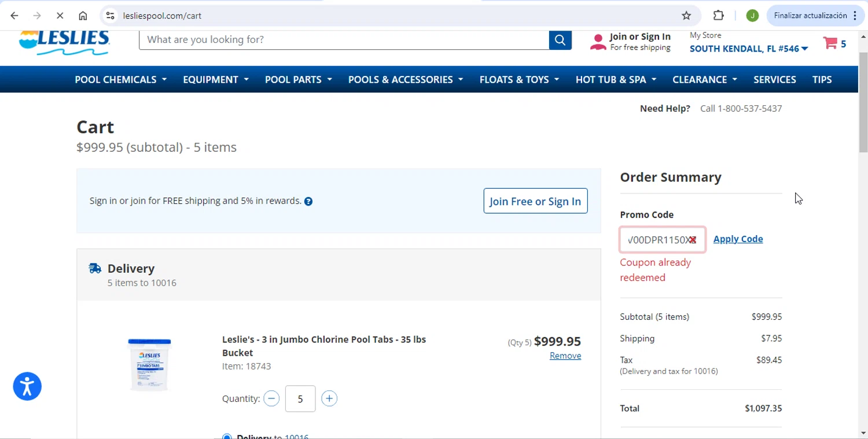
Task: Click the Leslie's logo
Action: (64, 43)
